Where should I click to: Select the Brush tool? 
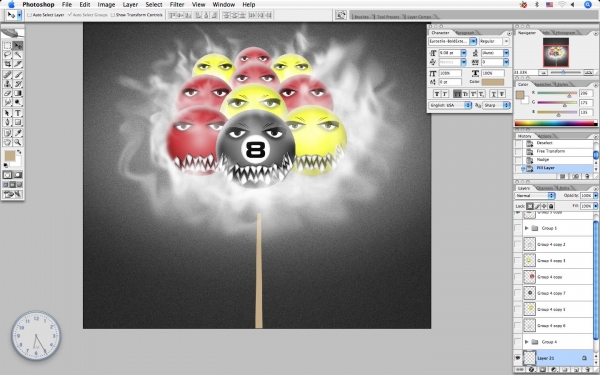click(x=18, y=75)
